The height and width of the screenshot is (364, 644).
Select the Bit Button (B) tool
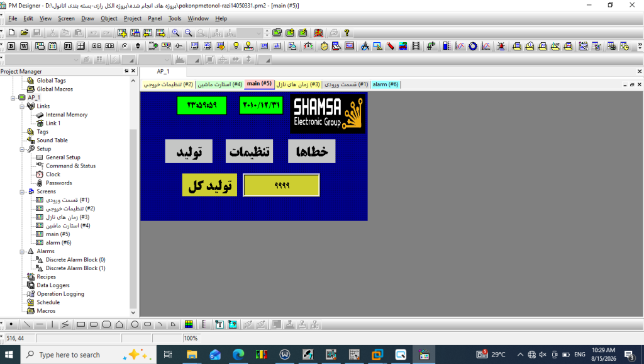pos(11,46)
